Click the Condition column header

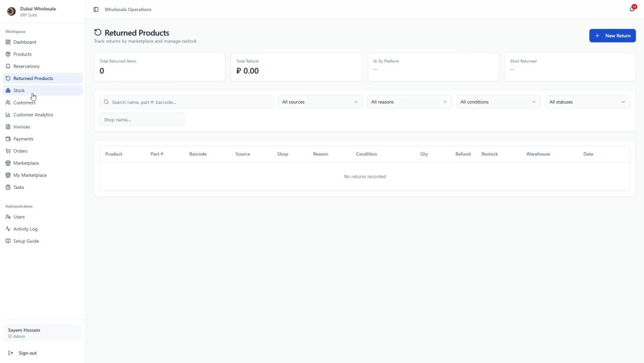click(x=366, y=154)
